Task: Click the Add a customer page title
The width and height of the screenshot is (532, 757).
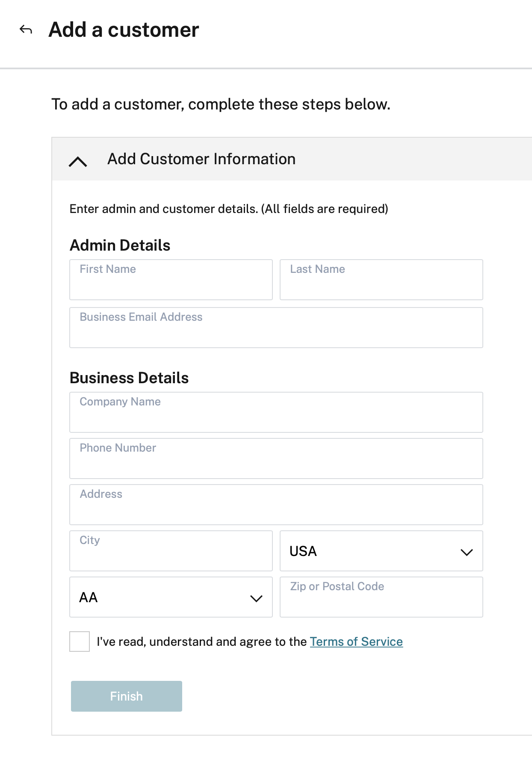Action: [124, 30]
